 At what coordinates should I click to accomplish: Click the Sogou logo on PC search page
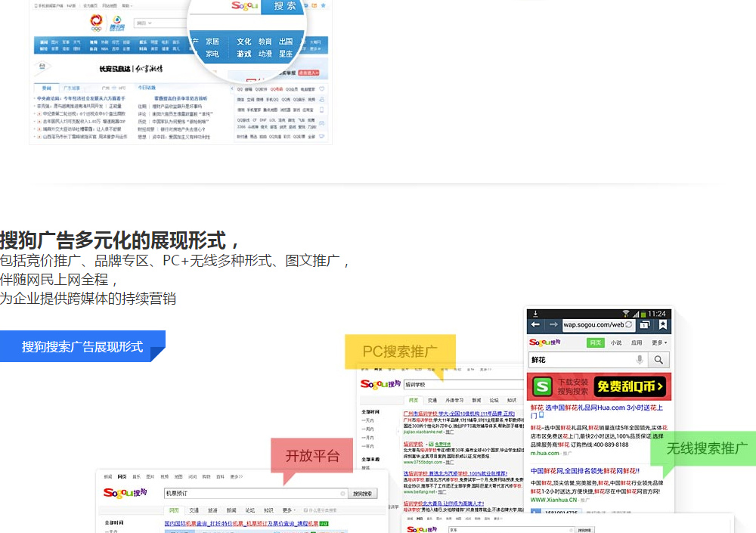coord(380,384)
